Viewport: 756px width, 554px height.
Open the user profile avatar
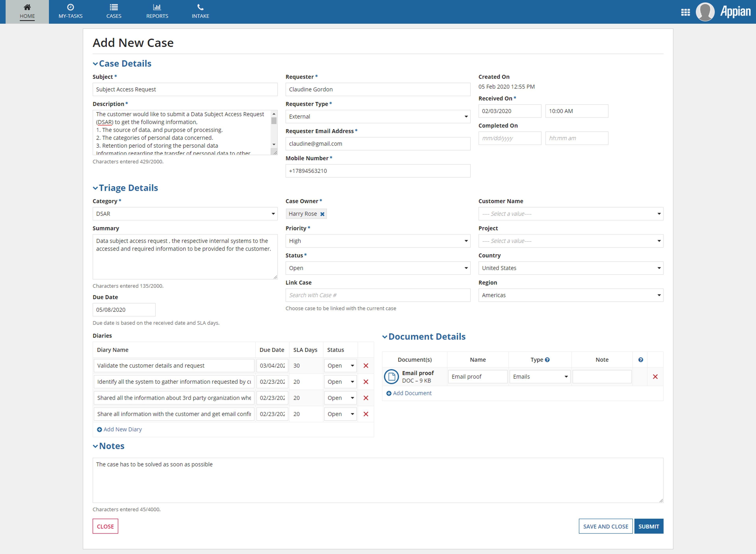pos(705,12)
